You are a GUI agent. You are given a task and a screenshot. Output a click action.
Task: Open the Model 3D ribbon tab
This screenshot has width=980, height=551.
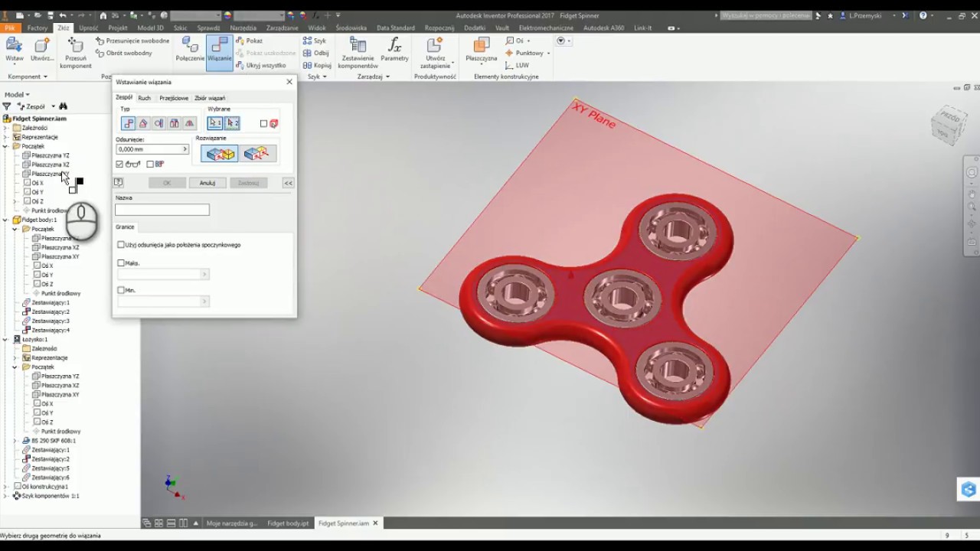150,28
